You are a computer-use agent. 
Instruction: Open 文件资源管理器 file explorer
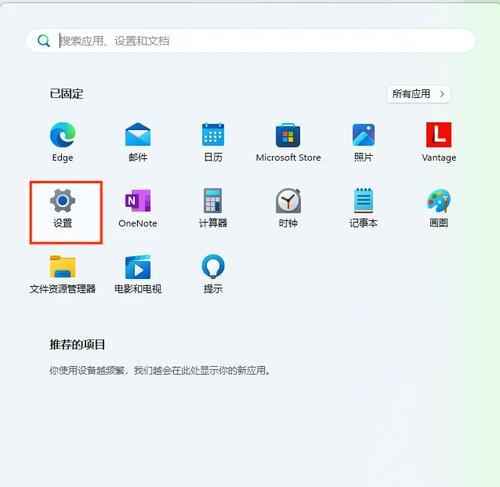(63, 274)
